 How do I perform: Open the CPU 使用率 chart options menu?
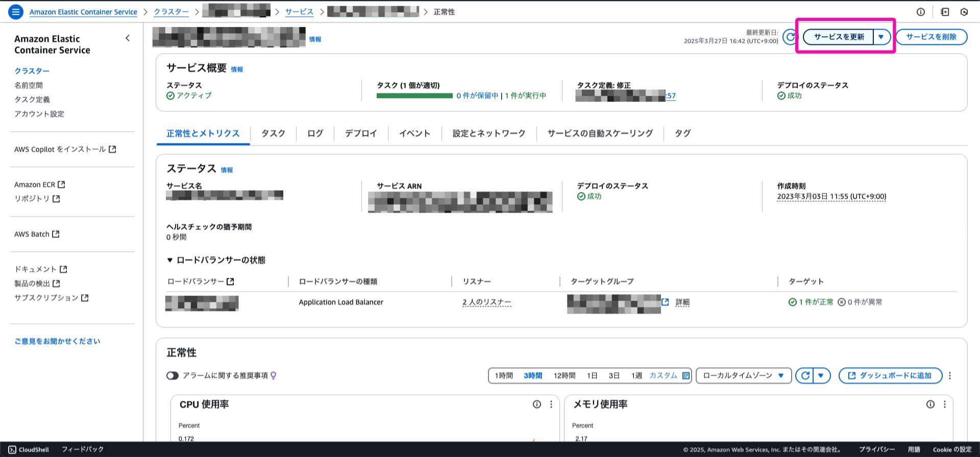point(551,404)
